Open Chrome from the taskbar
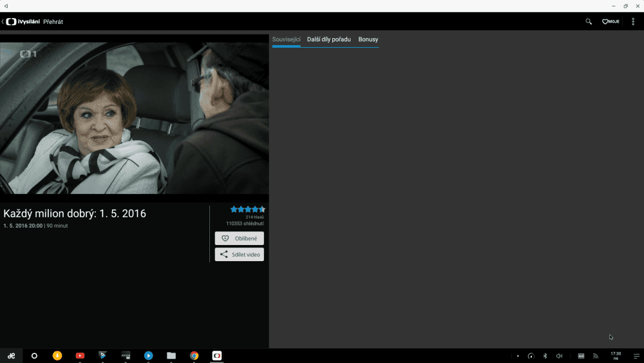The height and width of the screenshot is (363, 644). pos(194,356)
